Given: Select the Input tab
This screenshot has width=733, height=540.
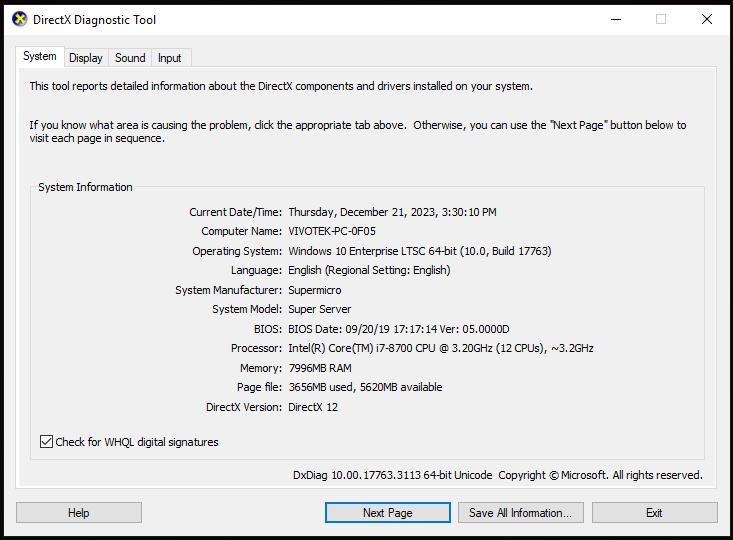Looking at the screenshot, I should pos(170,58).
